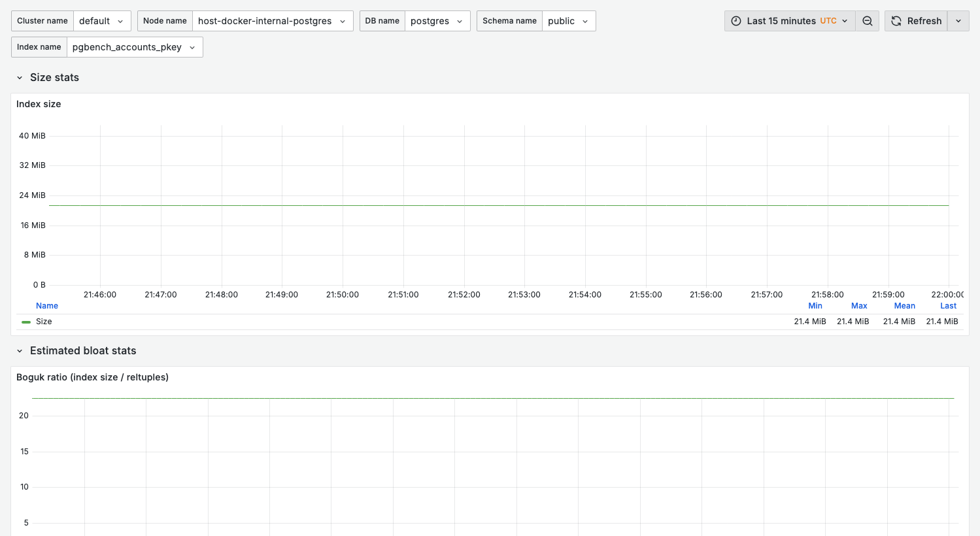
Task: Click the zoom-out magnifier icon
Action: pos(868,20)
